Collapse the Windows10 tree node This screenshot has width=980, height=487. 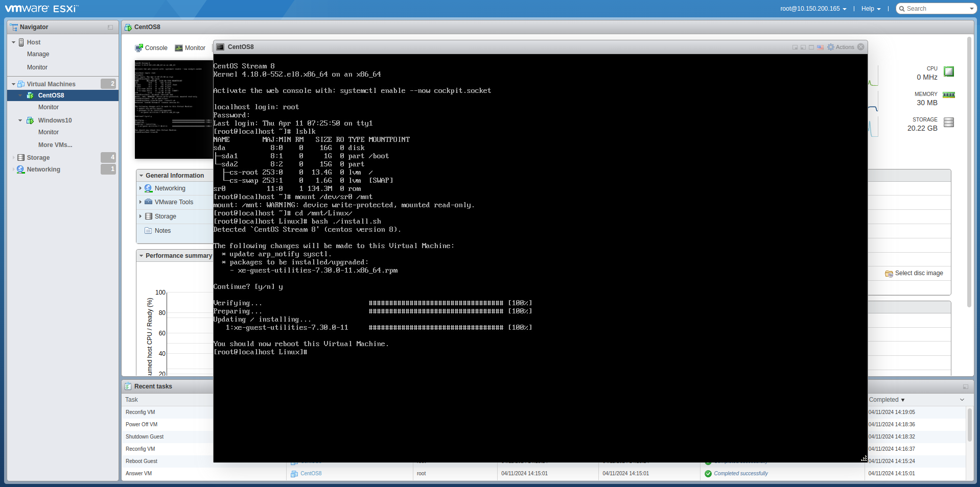(x=20, y=120)
